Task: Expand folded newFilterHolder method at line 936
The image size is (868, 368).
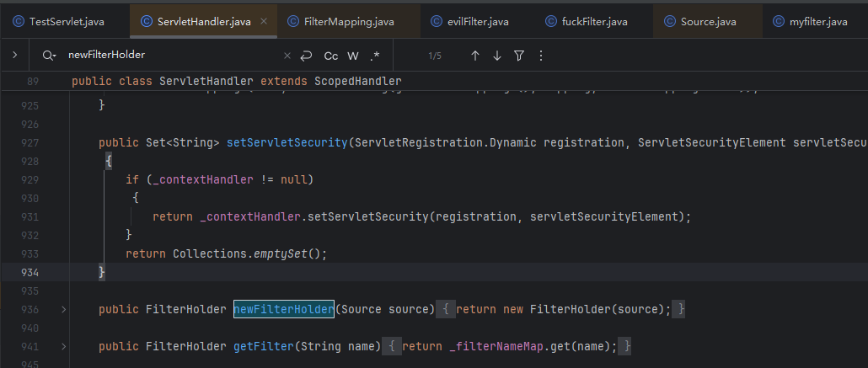Action: (x=63, y=310)
